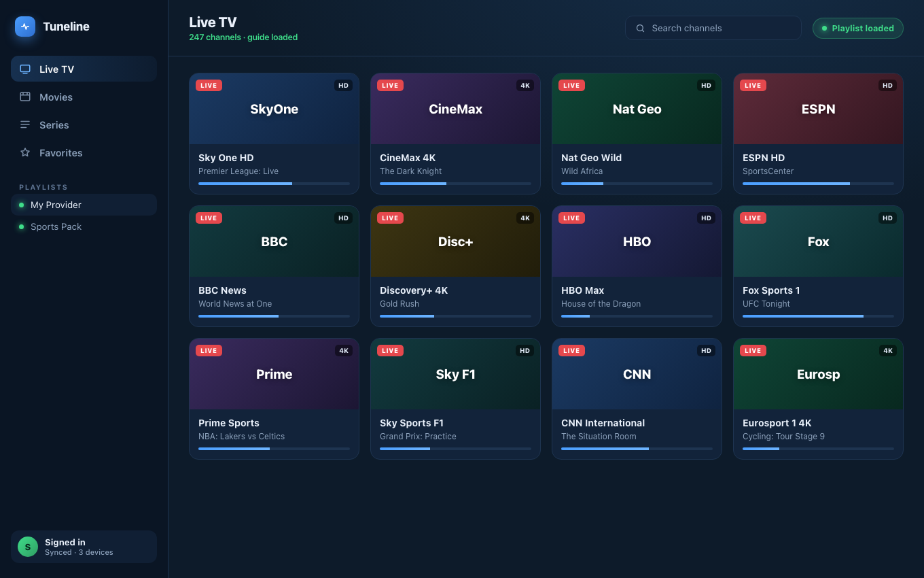The width and height of the screenshot is (924, 578).
Task: Open BBC channel thumbnail
Action: [274, 241]
